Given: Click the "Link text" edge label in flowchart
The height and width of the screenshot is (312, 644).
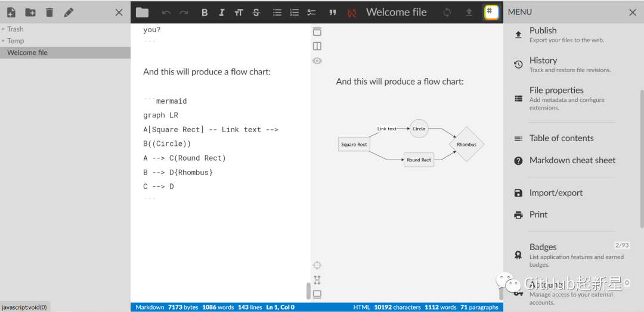Looking at the screenshot, I should [387, 129].
